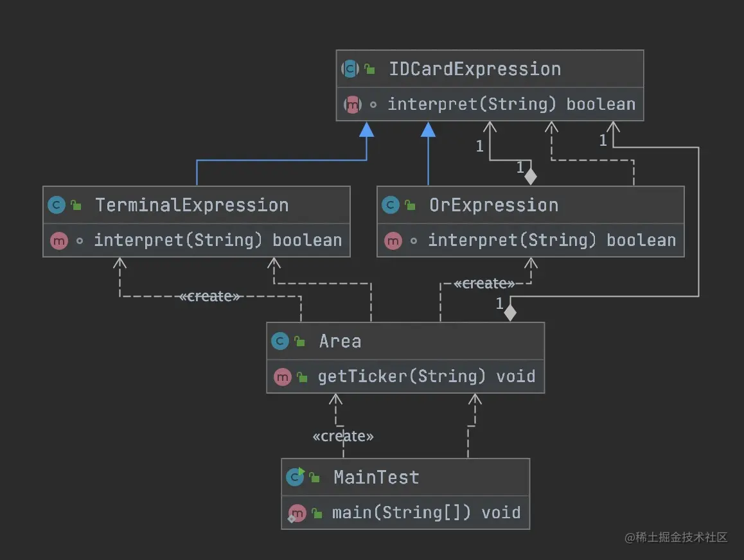Click the IDCardExpression interface icon
744x560 pixels.
[x=351, y=69]
